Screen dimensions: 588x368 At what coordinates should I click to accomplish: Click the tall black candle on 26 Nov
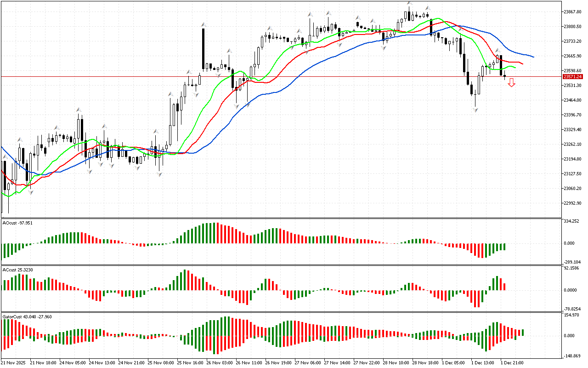coord(203,48)
